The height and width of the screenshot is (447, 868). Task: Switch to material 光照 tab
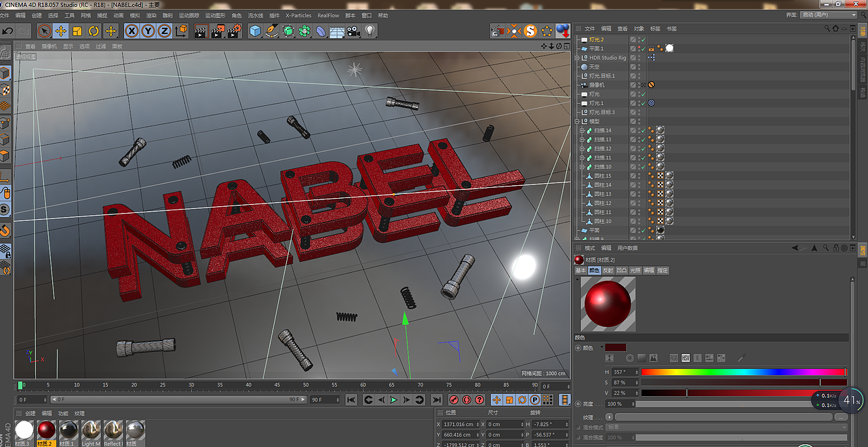coord(635,270)
